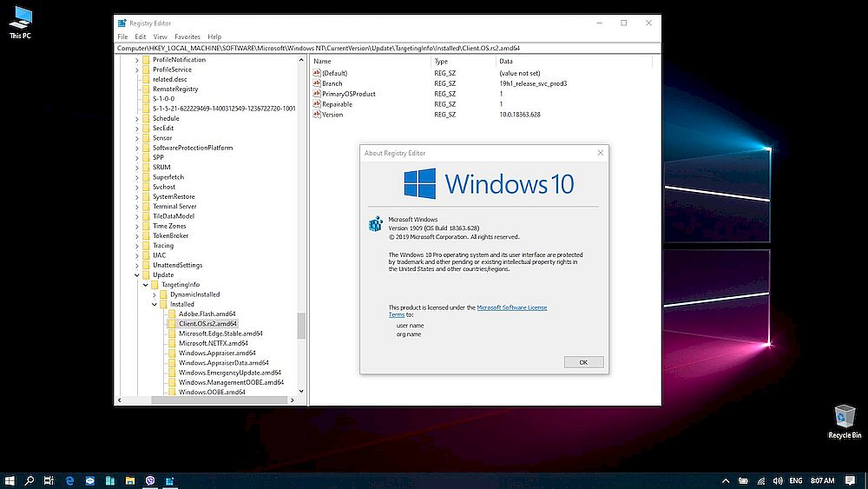Click the Branch string value icon
Screen dimensions: 868x489
point(317,83)
